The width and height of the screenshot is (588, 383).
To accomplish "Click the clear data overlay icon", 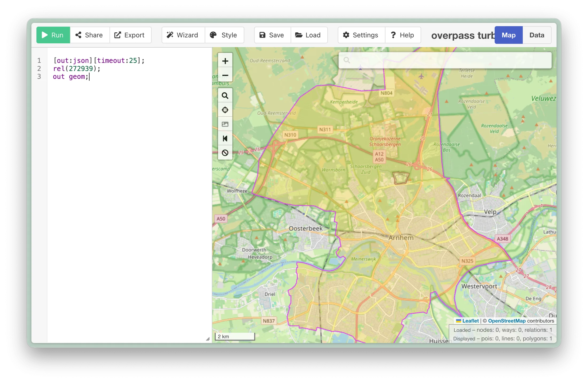I will (x=225, y=153).
